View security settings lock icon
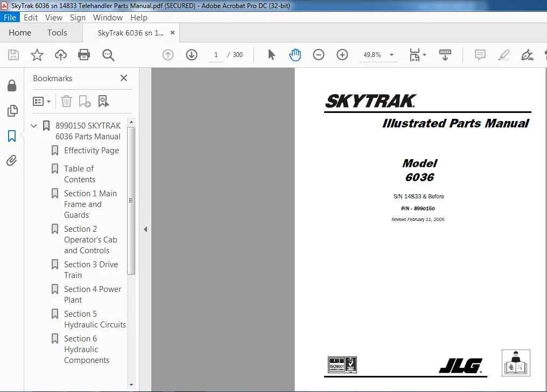This screenshot has height=392, width=547. [12, 85]
